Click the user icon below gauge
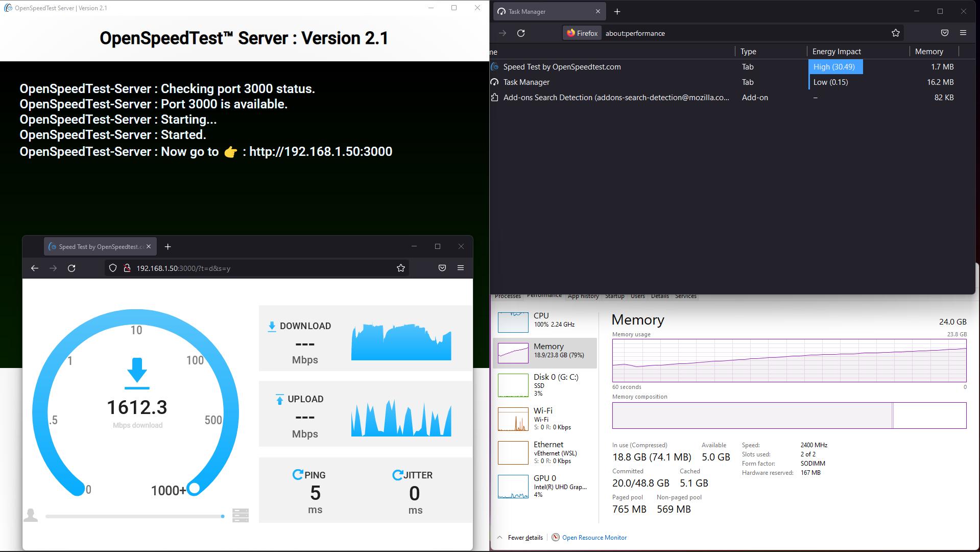Screen dimensions: 980x552 [x=31, y=515]
